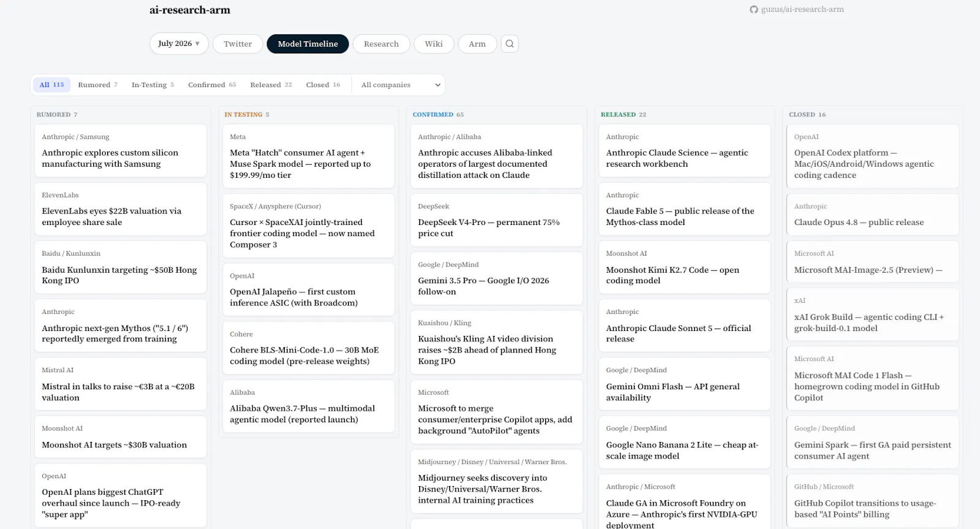980x529 pixels.
Task: Expand the All companies dropdown
Action: click(x=401, y=85)
